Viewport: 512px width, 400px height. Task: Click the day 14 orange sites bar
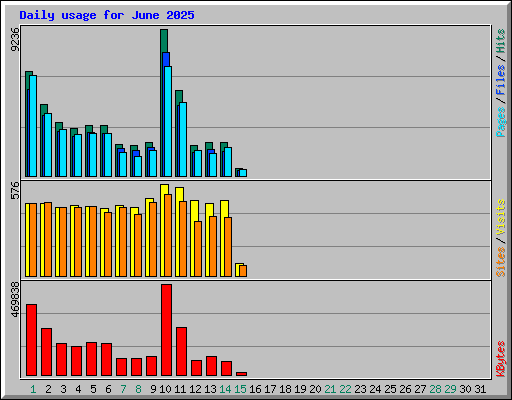[228, 247]
